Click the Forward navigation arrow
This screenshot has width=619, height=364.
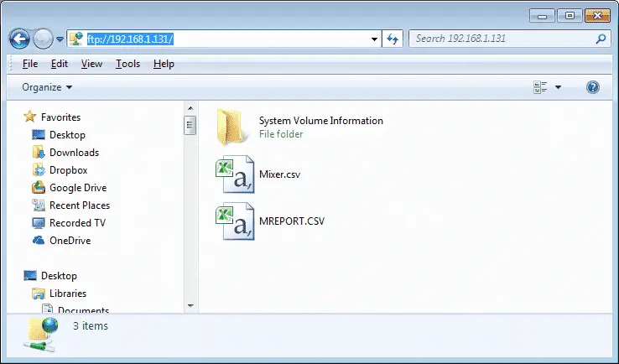click(43, 39)
